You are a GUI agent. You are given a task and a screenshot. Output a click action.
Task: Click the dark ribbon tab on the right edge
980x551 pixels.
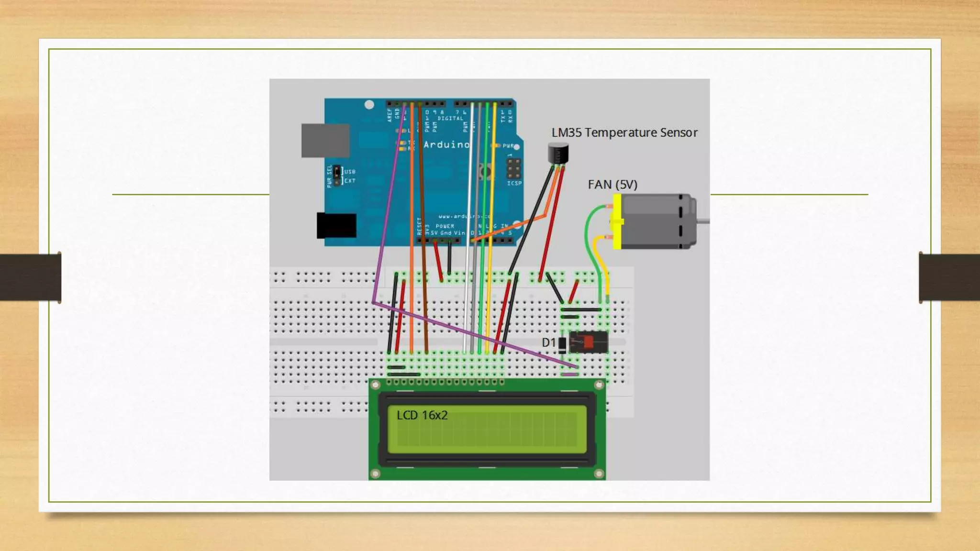[949, 277]
